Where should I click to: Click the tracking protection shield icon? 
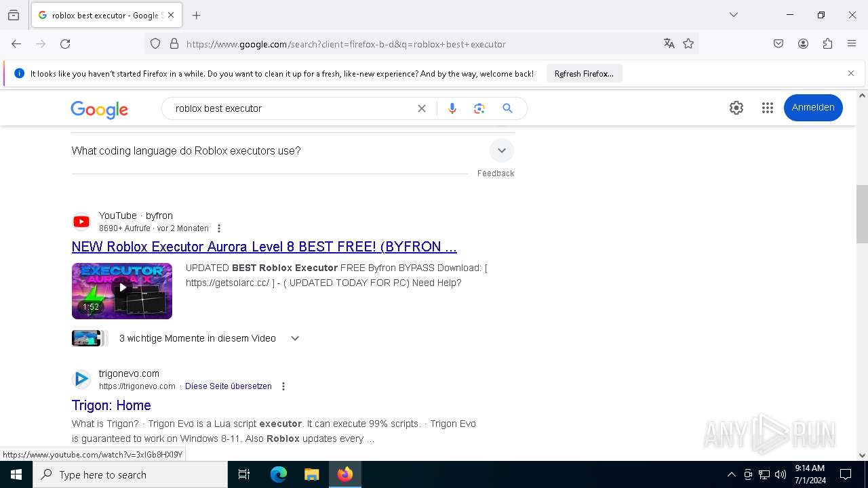[x=155, y=44]
